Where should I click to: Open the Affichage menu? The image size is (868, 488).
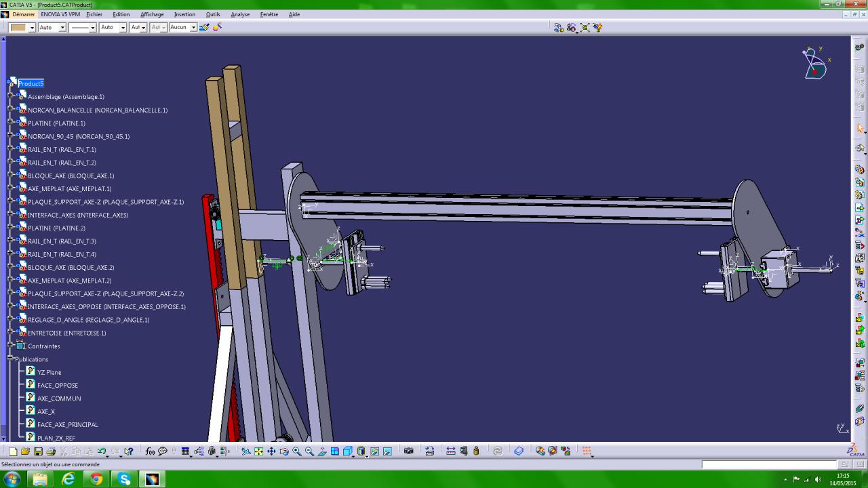pos(152,14)
